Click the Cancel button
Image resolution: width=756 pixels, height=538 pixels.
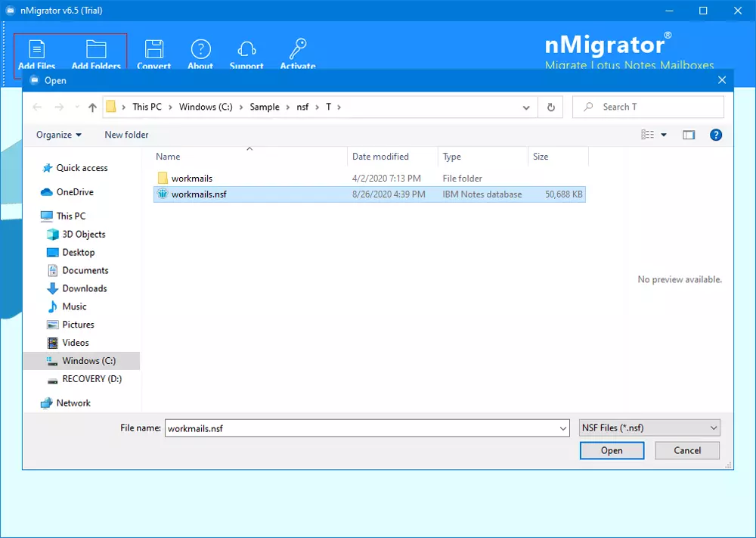pyautogui.click(x=687, y=451)
